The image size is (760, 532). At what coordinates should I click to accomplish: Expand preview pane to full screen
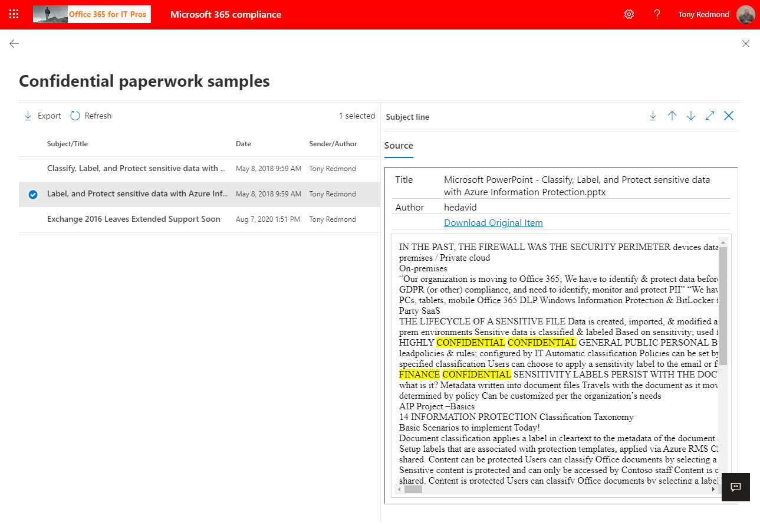pyautogui.click(x=710, y=116)
